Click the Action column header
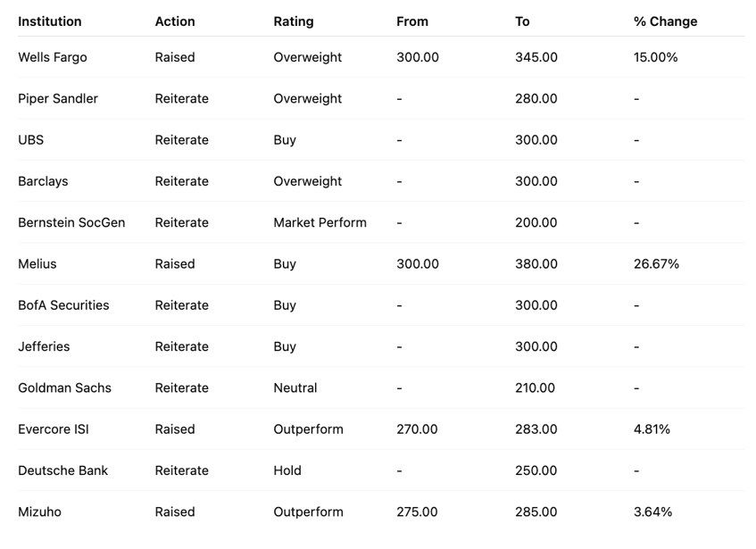The height and width of the screenshot is (549, 756). click(x=174, y=21)
